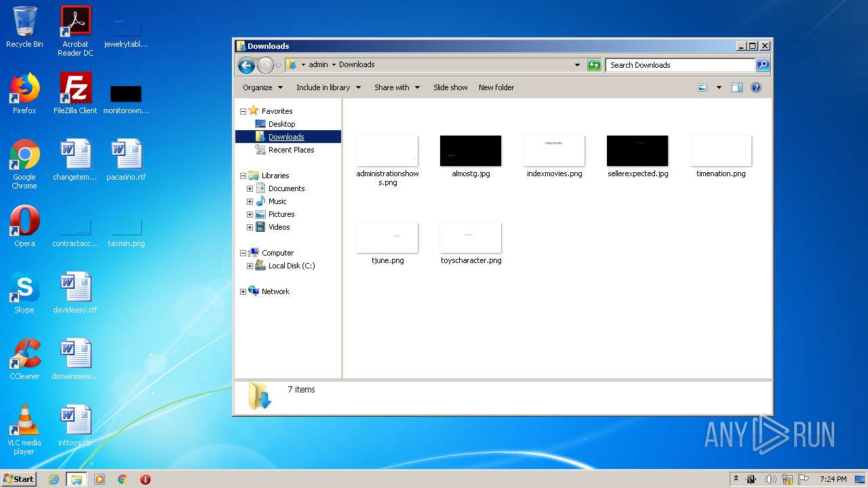Start the Slide show
868x488 pixels.
(450, 87)
